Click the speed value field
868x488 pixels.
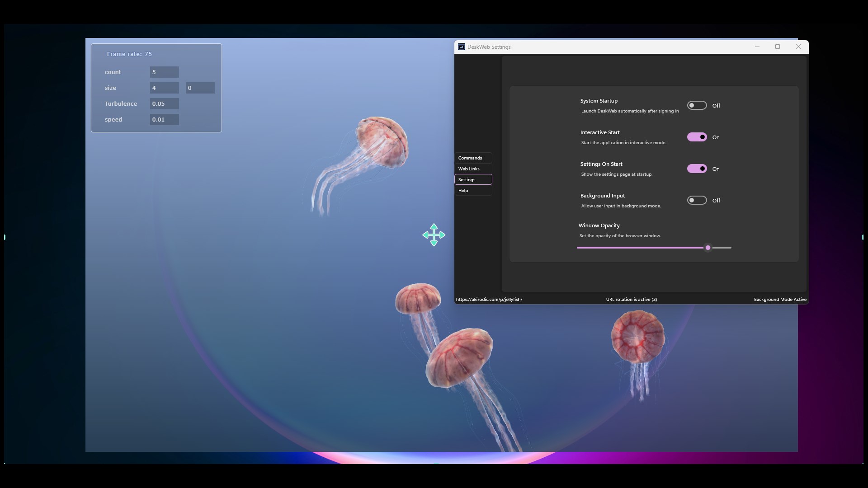pos(164,119)
